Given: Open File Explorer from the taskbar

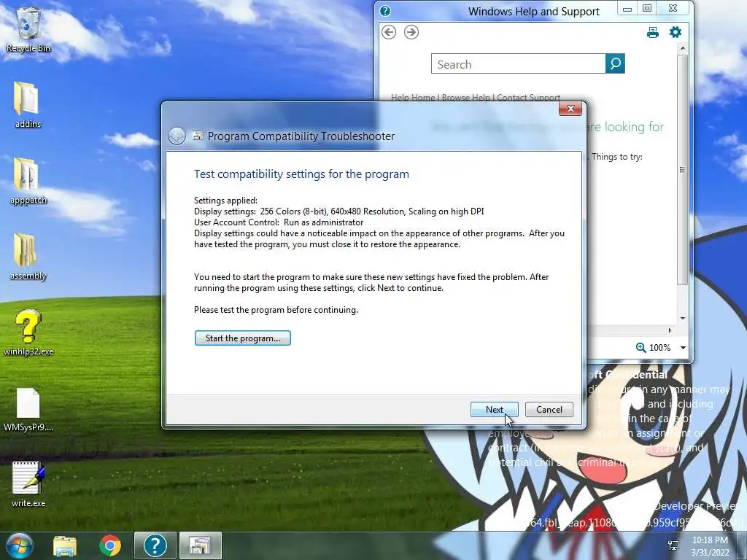Looking at the screenshot, I should pos(65,545).
